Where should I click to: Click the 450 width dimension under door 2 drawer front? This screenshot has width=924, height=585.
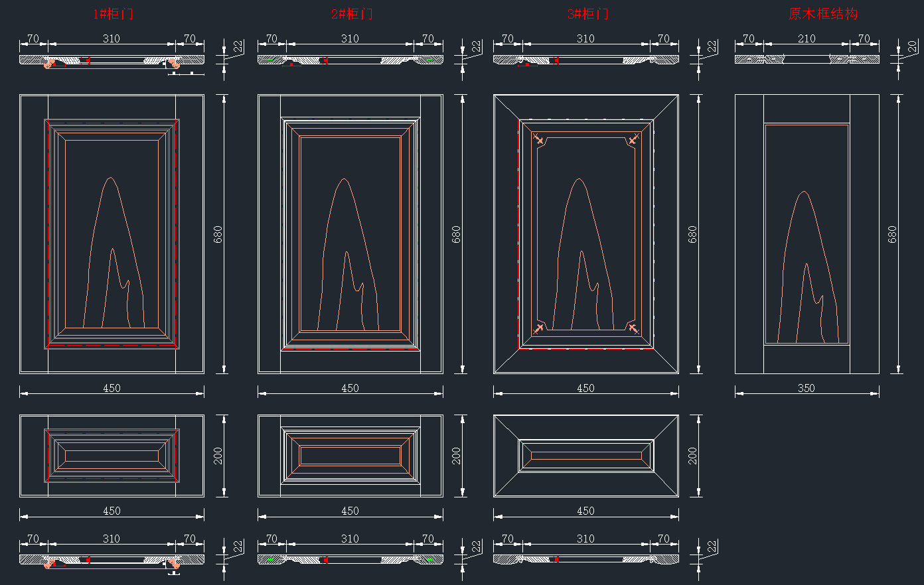350,511
